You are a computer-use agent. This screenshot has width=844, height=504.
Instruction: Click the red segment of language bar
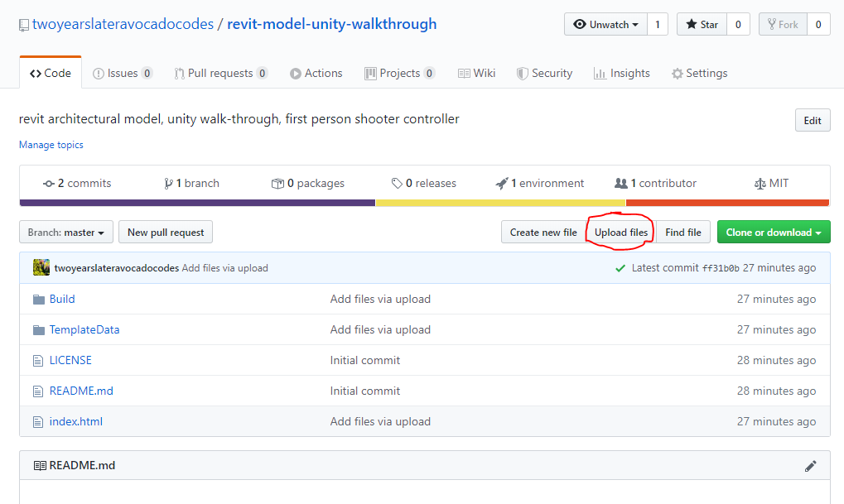tap(728, 203)
